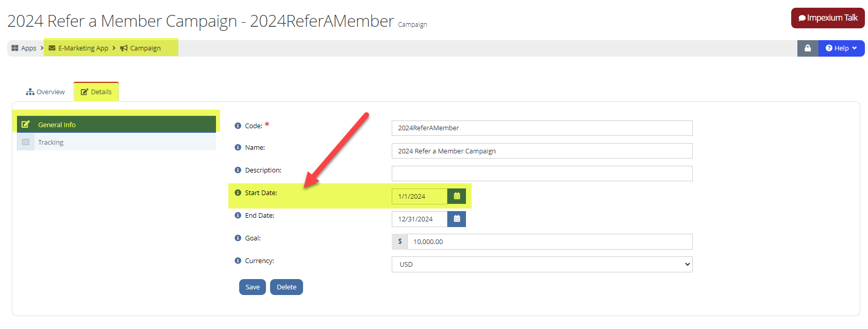
Task: Click the info icon beside Goal
Action: [x=238, y=238]
